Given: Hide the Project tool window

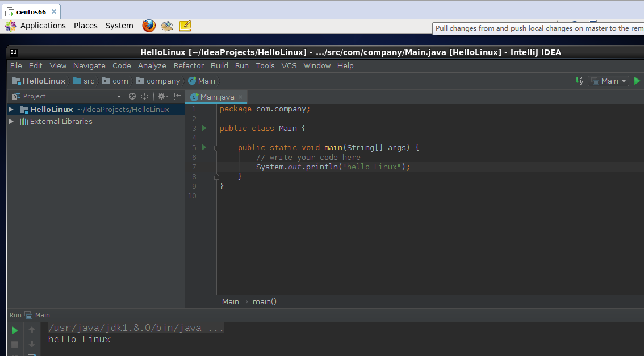Looking at the screenshot, I should pyautogui.click(x=177, y=96).
